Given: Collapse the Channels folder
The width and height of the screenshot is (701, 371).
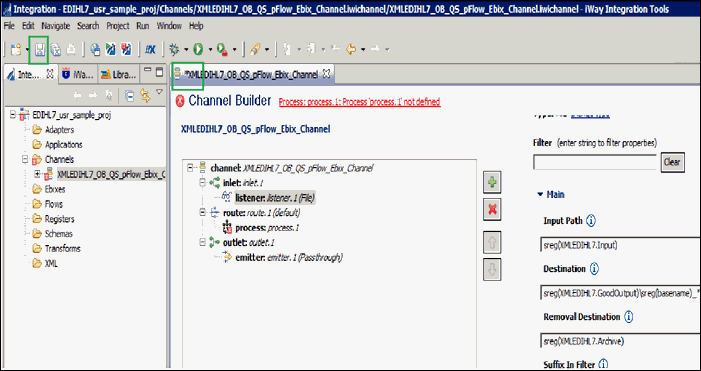Looking at the screenshot, I should tap(25, 159).
